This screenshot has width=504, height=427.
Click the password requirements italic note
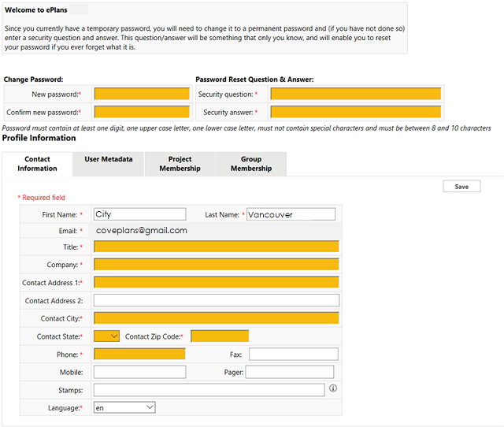[246, 128]
